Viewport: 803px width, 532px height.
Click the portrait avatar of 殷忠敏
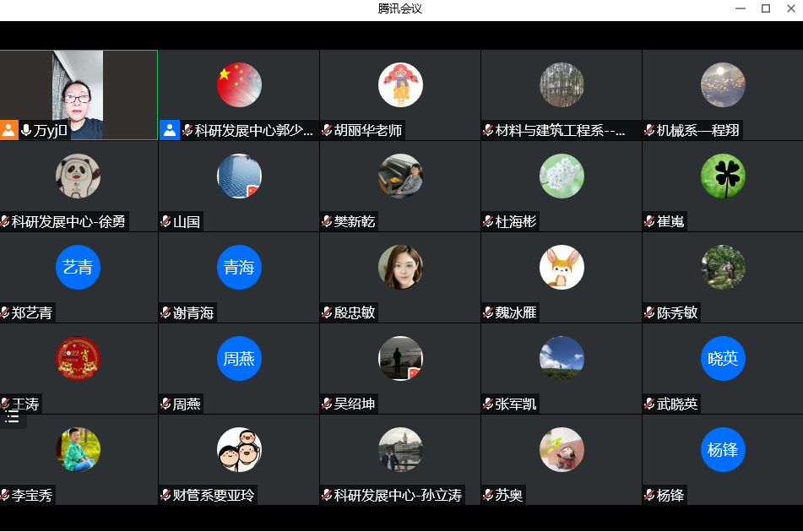tap(400, 268)
